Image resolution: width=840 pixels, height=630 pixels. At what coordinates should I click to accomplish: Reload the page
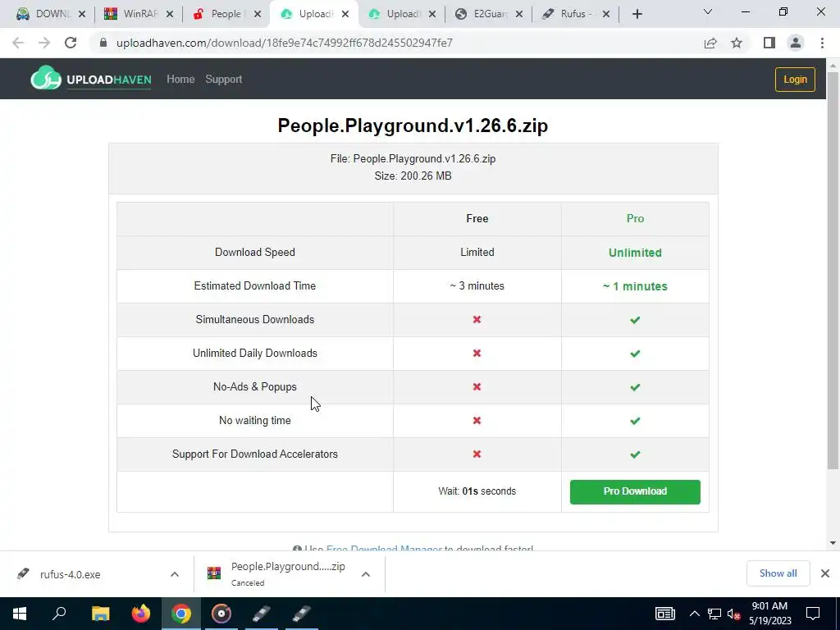tap(71, 43)
